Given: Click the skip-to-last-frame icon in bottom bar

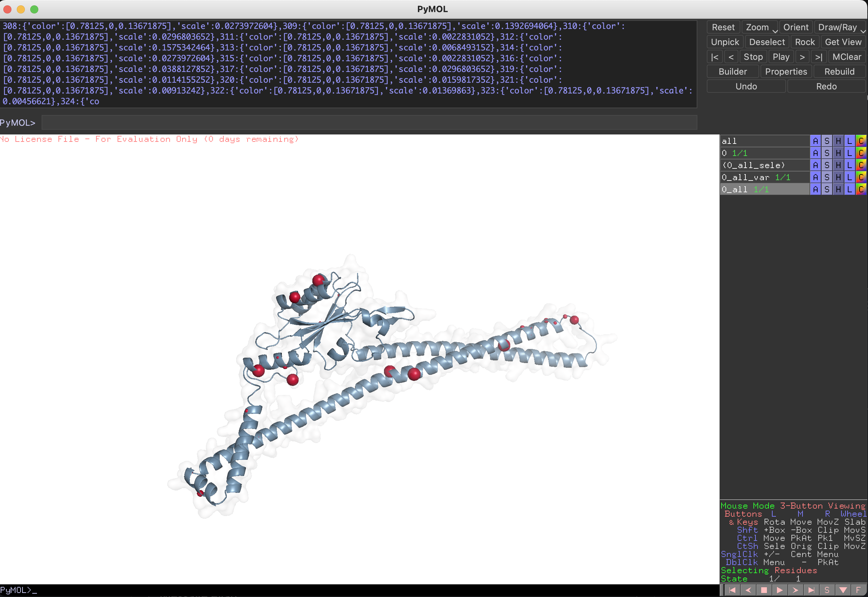Looking at the screenshot, I should click(x=811, y=590).
